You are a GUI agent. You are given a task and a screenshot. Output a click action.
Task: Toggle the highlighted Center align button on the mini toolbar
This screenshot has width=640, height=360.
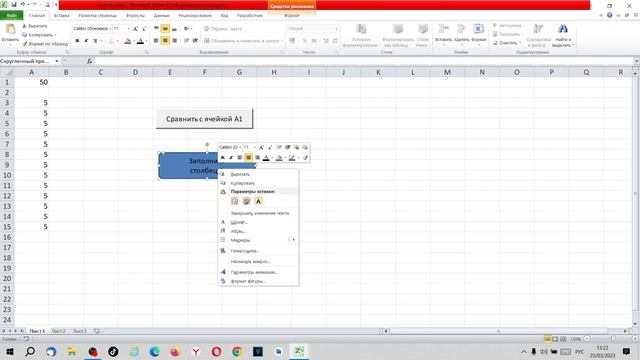[x=248, y=158]
